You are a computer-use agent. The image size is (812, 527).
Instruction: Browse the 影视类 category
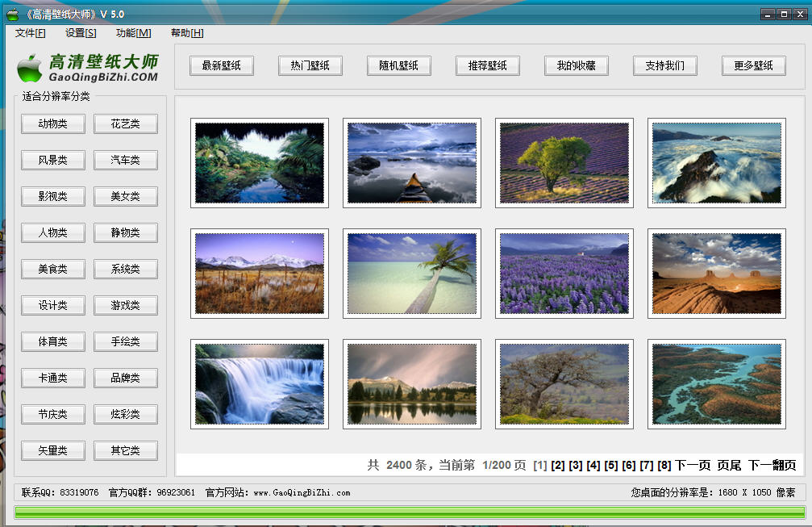(53, 196)
